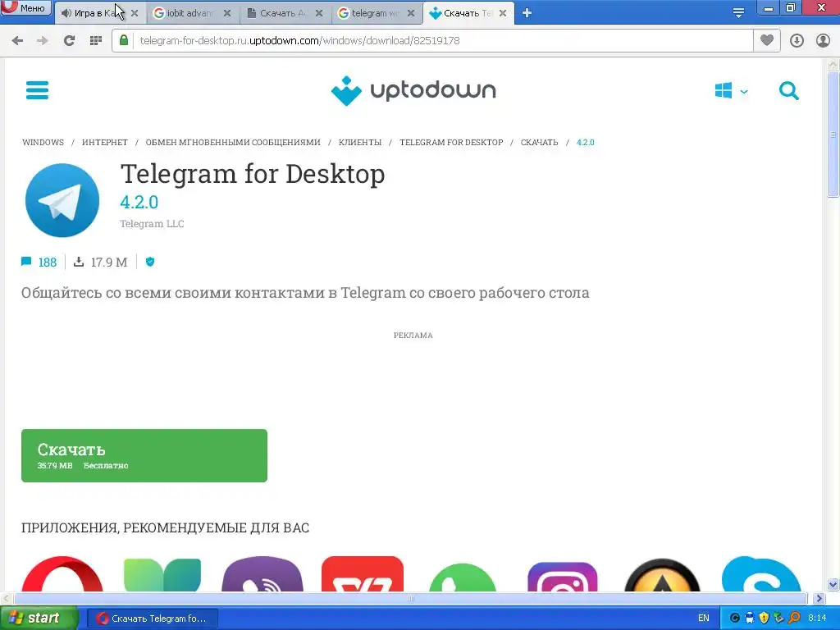Switch to the telegram Google search tab
The height and width of the screenshot is (630, 840).
click(372, 13)
